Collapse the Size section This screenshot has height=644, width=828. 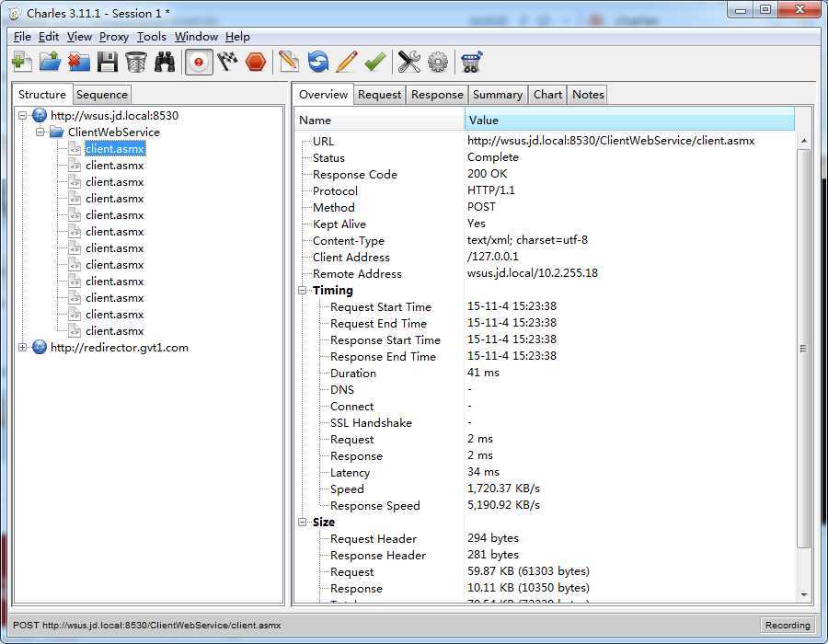(x=303, y=522)
